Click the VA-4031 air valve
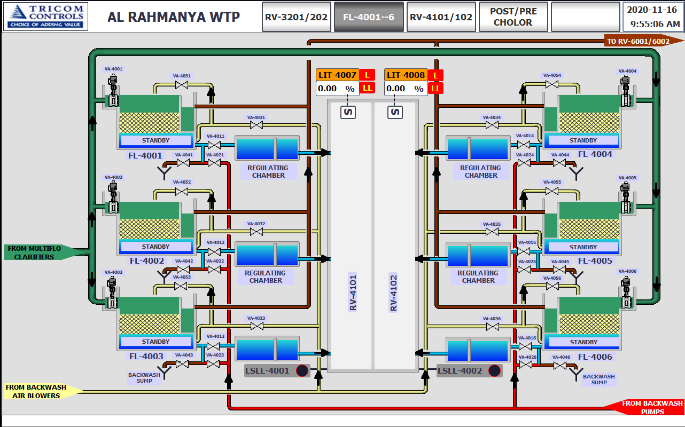The image size is (685, 427). 254,126
